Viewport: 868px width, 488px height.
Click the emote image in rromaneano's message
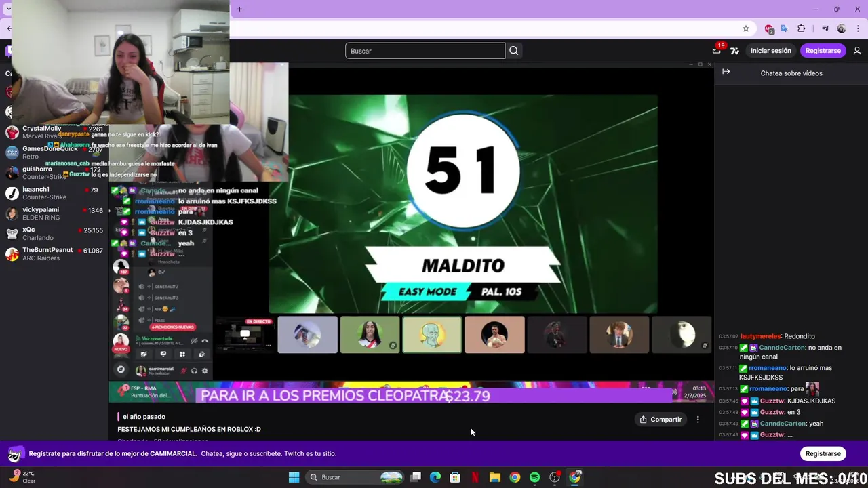coord(812,389)
